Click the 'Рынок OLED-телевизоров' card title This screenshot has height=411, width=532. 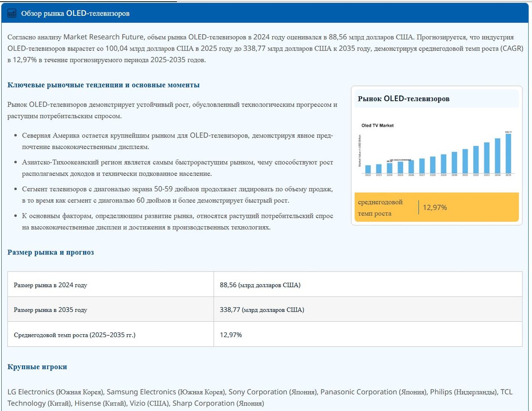tap(404, 99)
